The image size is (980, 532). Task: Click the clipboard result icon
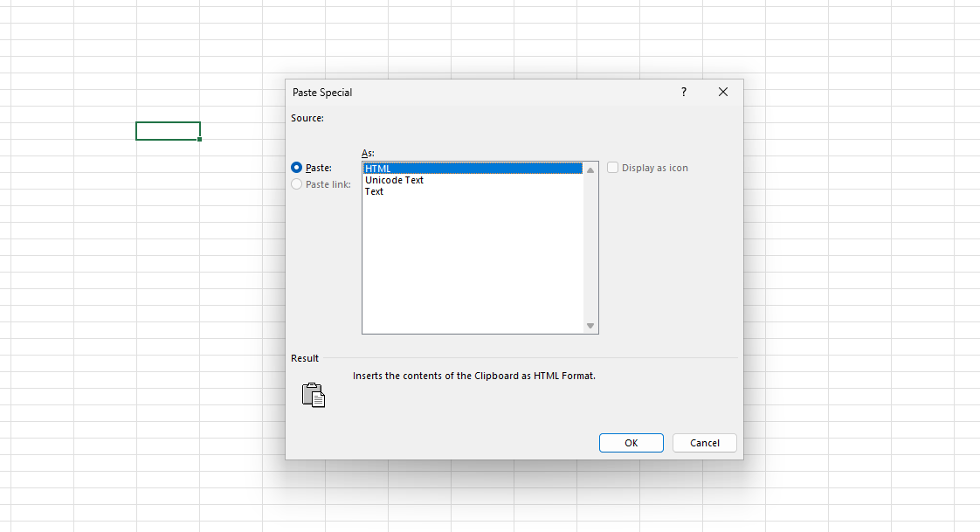[x=314, y=395]
